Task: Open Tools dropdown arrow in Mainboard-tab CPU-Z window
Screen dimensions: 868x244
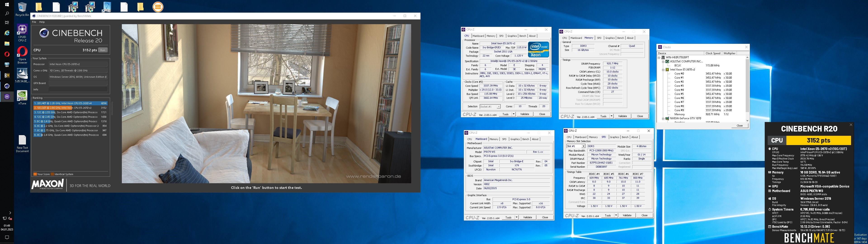Action: 517,217
